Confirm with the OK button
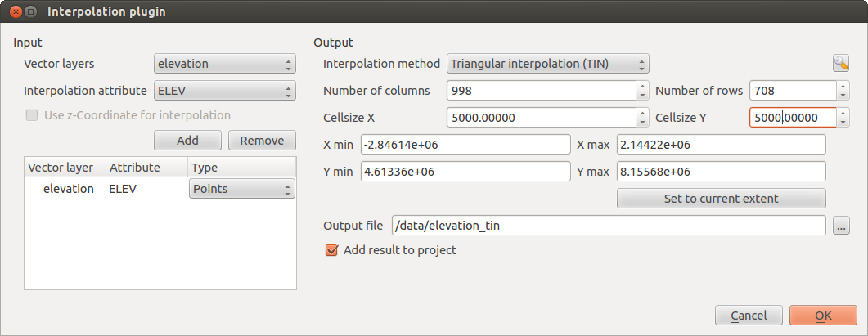Viewport: 868px width, 336px height. [x=823, y=316]
